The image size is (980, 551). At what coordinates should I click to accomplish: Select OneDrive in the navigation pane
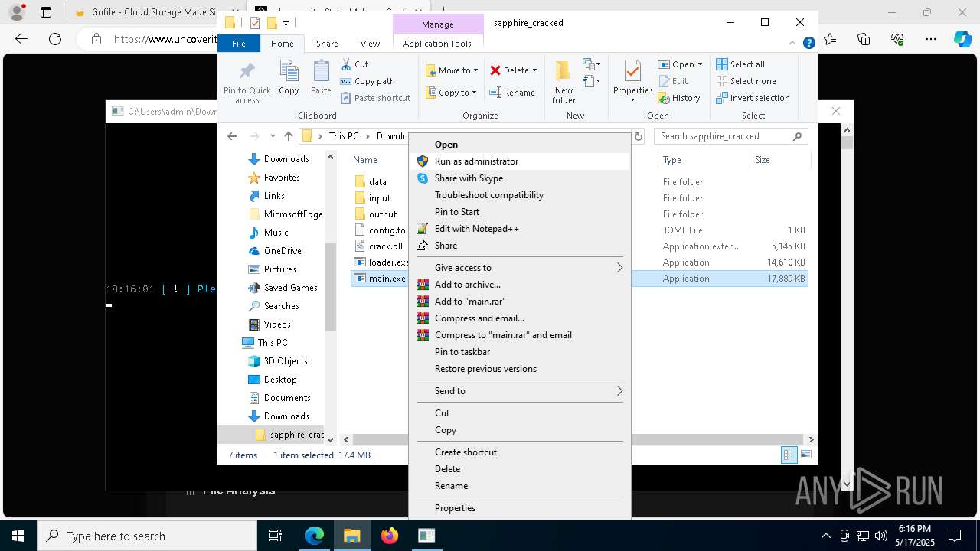(283, 251)
